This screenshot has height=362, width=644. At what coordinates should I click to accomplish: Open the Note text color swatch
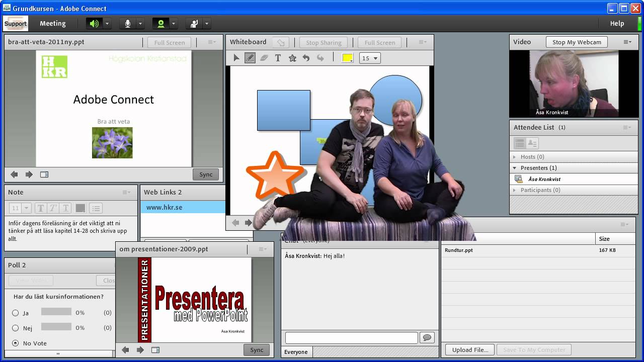[80, 208]
